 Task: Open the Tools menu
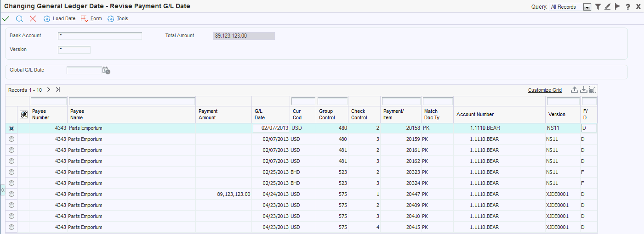118,19
